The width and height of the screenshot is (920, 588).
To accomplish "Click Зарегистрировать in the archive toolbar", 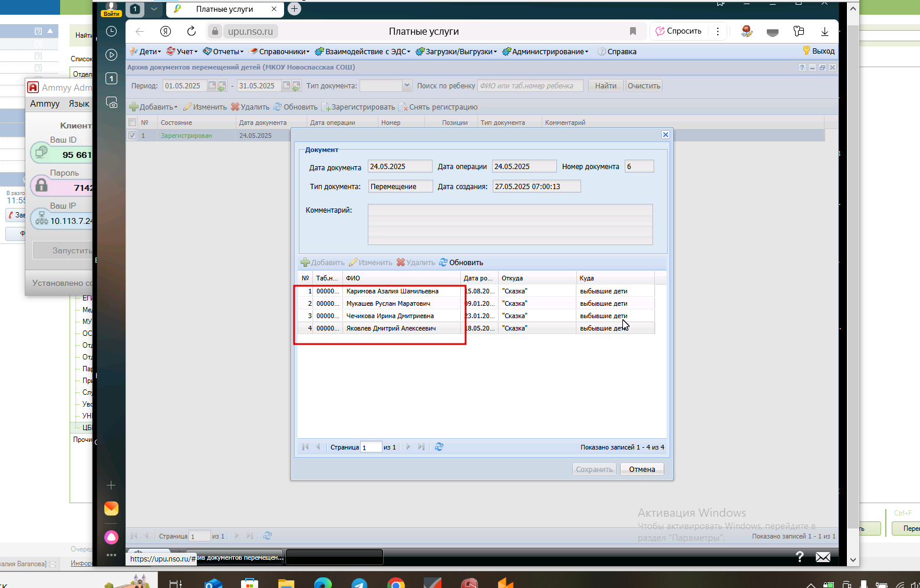I will pyautogui.click(x=358, y=107).
